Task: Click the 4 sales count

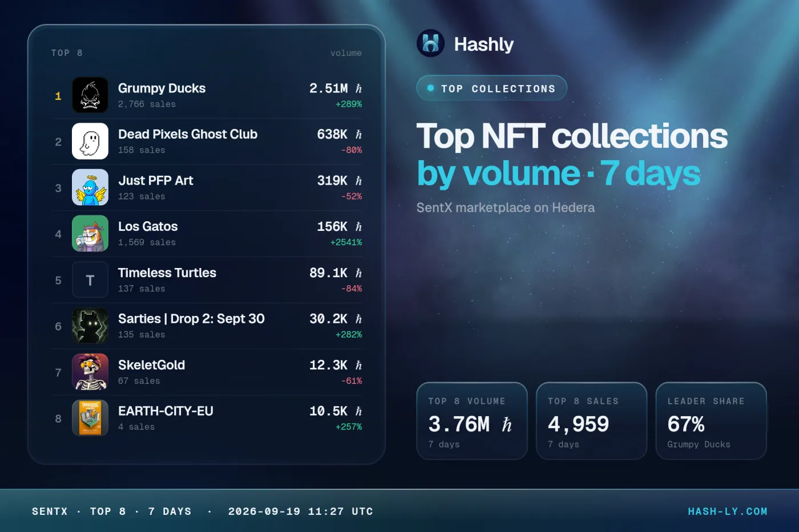Action: point(136,428)
